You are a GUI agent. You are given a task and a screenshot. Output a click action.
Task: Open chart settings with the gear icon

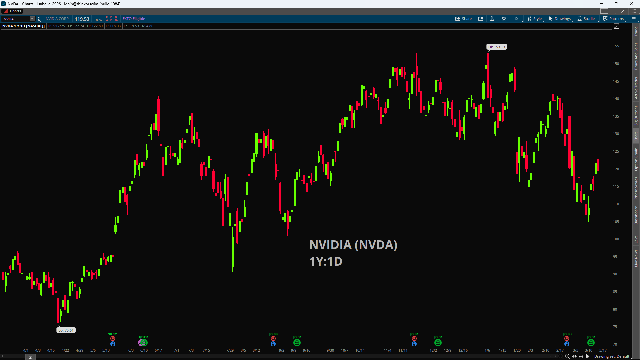516,19
